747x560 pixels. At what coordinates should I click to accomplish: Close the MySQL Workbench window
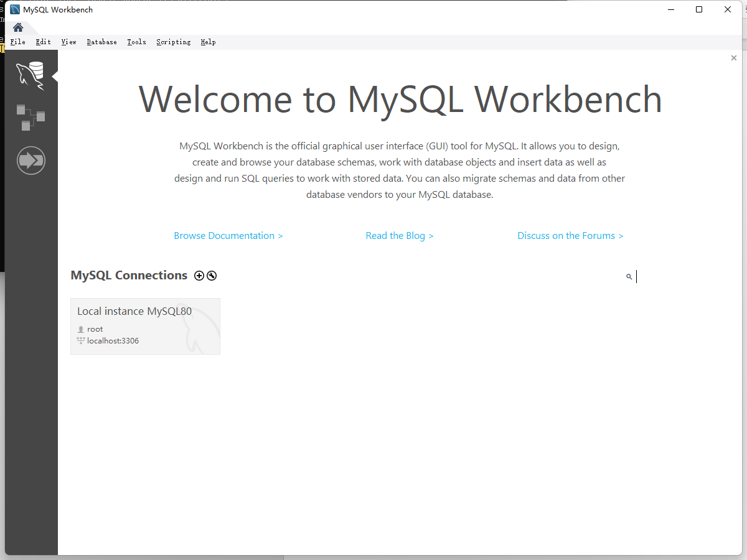coord(728,9)
